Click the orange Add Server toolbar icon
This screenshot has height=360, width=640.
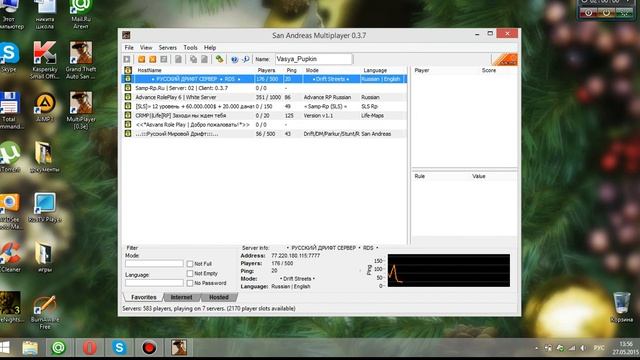[x=142, y=59]
